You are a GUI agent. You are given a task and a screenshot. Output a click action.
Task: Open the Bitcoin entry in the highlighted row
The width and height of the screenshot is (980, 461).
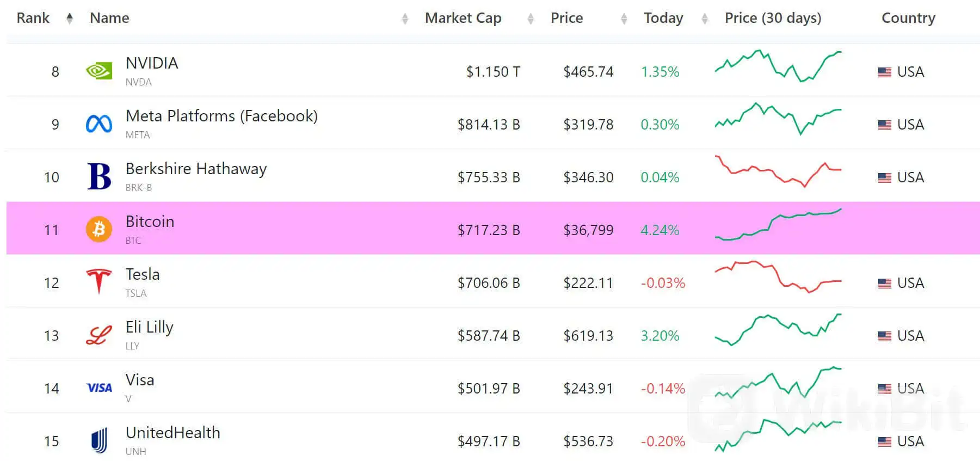(x=150, y=221)
